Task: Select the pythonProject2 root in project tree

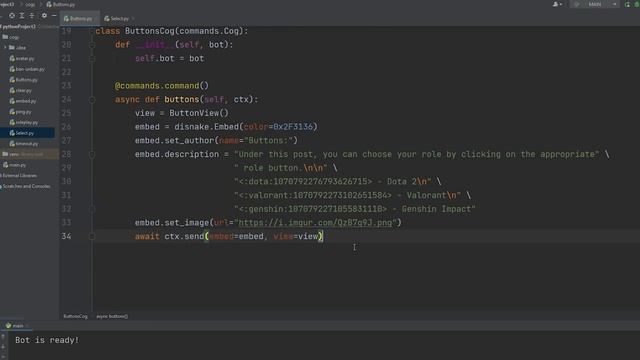Action: (18, 27)
